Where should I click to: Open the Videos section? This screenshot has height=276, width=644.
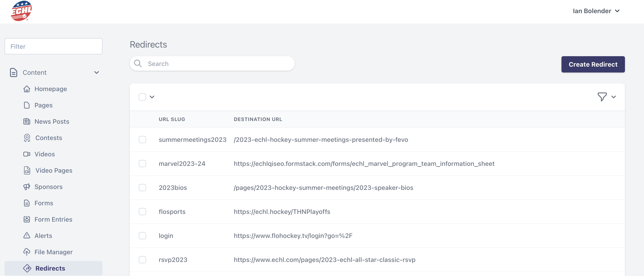(x=44, y=154)
